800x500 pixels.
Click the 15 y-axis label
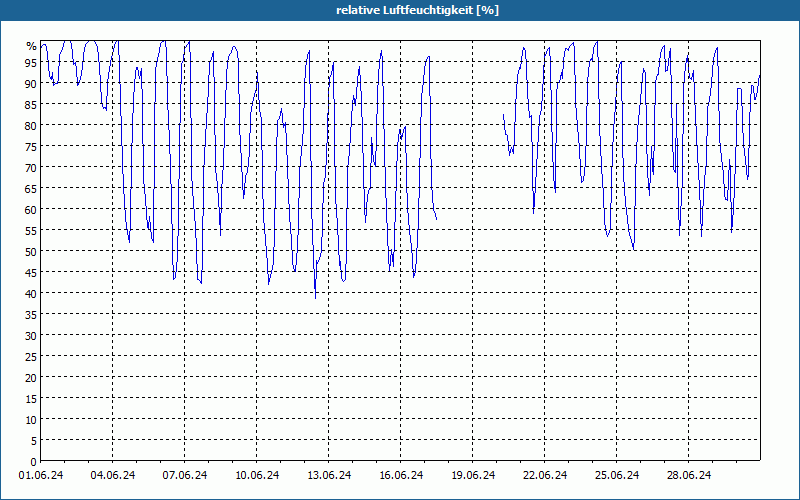pos(31,398)
